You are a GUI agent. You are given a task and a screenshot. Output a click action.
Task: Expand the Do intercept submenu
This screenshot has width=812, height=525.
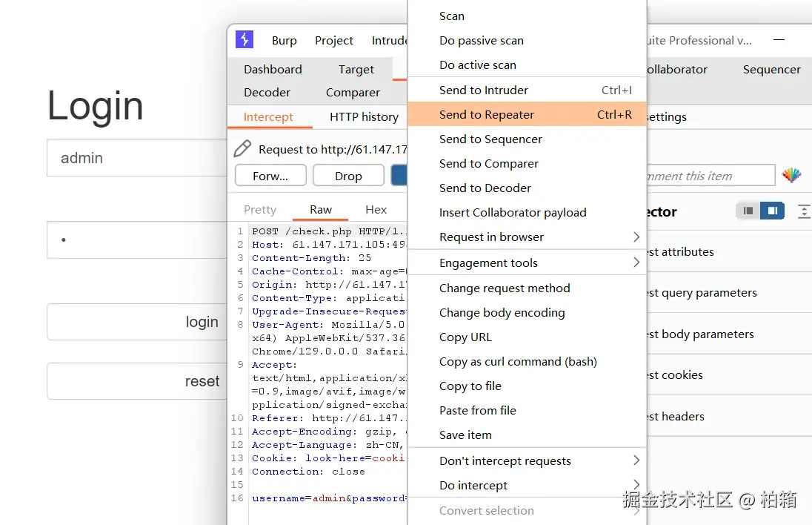pyautogui.click(x=528, y=485)
